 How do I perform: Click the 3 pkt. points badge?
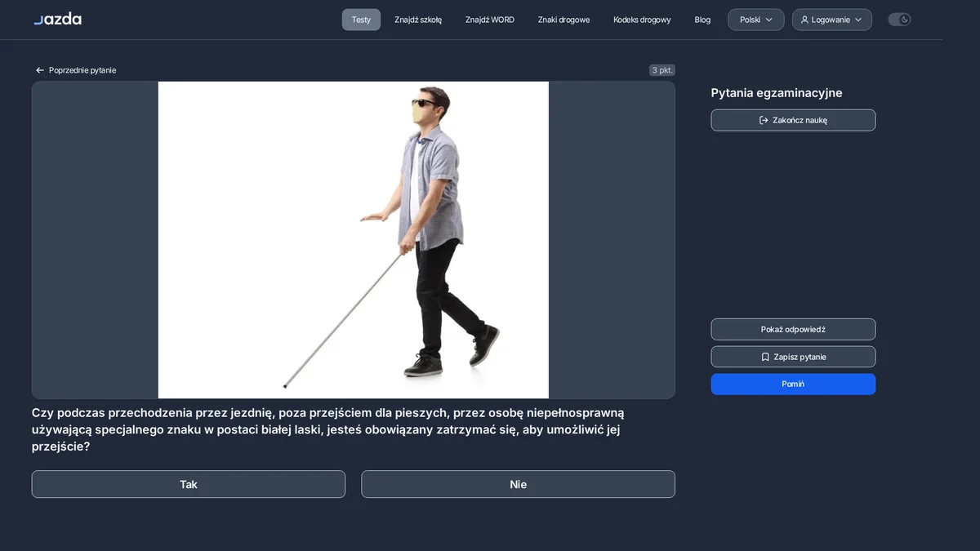[x=662, y=70]
